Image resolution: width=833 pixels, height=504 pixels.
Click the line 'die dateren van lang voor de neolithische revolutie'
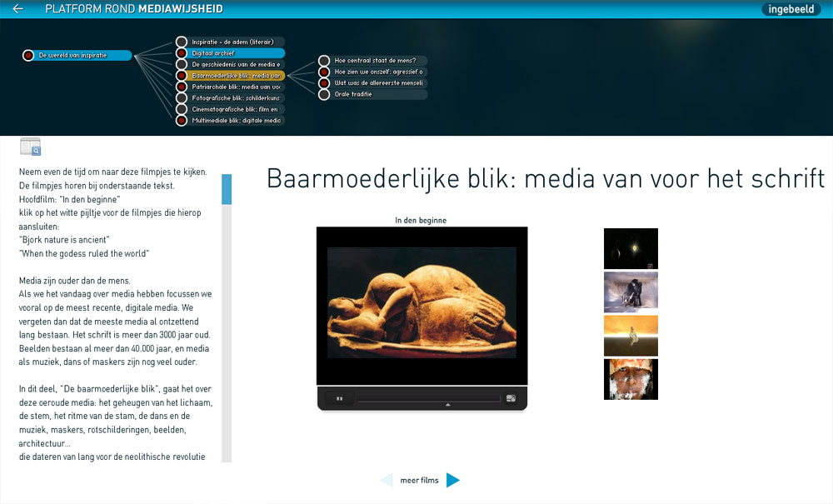(x=112, y=457)
